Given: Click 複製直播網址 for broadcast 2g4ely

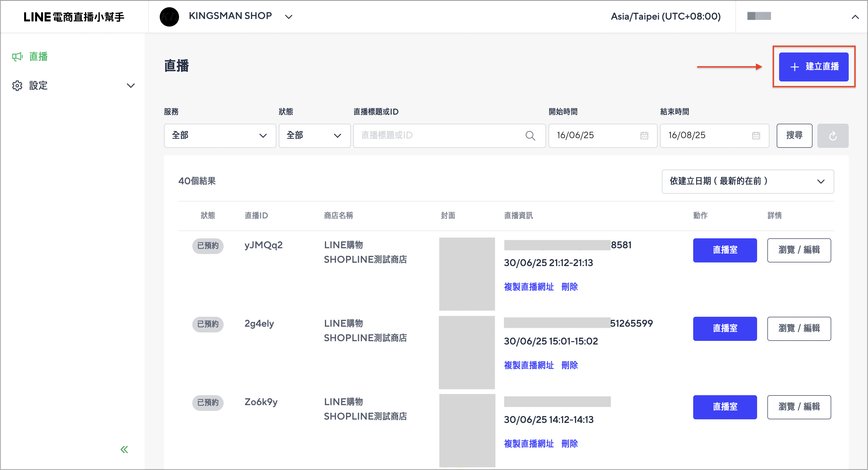Looking at the screenshot, I should tap(529, 365).
